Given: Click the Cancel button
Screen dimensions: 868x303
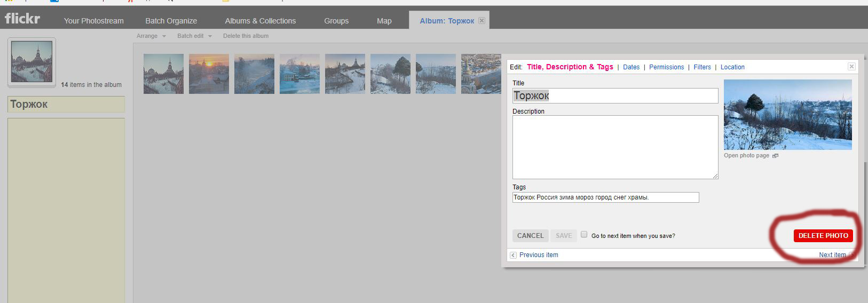Looking at the screenshot, I should (530, 236).
